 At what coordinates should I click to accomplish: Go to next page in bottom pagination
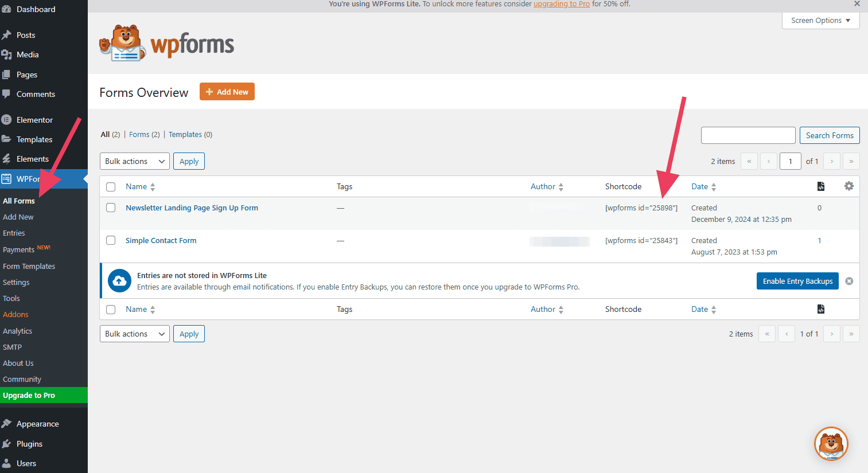(x=832, y=334)
